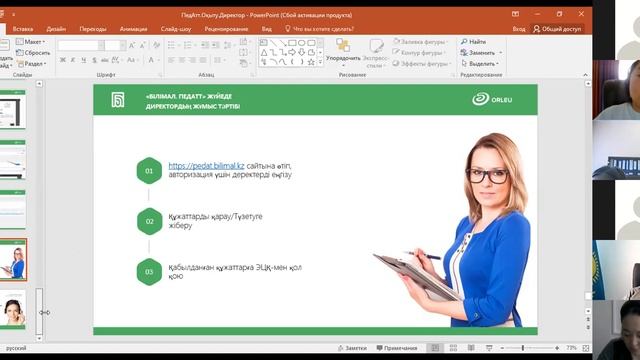Click the strikethrough (abc) icon

point(105,60)
